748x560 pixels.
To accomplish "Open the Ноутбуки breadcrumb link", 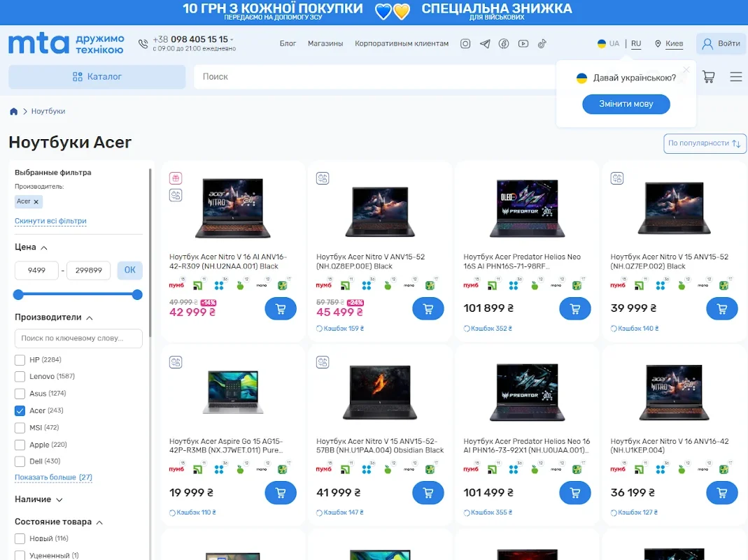I will coord(48,112).
